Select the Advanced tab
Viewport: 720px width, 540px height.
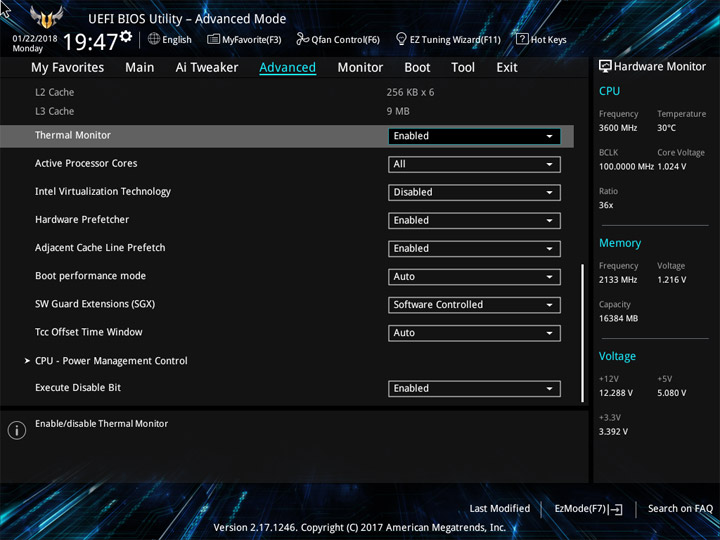pos(287,68)
